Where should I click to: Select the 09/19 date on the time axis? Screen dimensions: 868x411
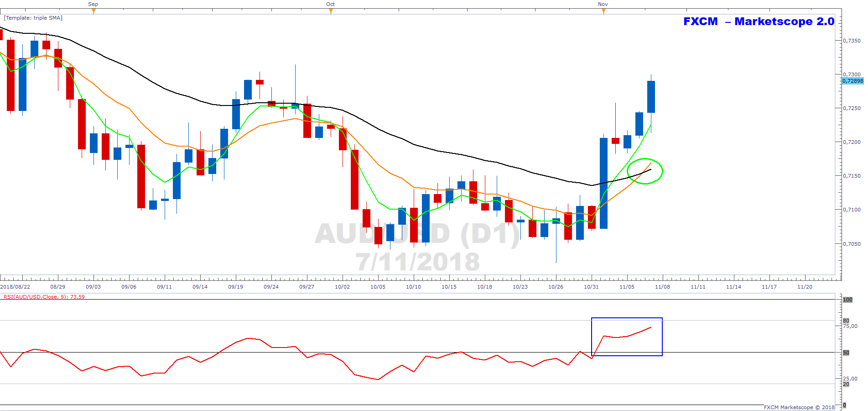(x=236, y=287)
